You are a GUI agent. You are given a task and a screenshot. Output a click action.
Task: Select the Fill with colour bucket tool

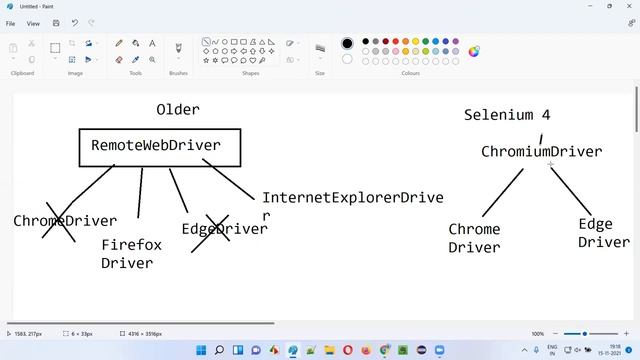[136, 43]
